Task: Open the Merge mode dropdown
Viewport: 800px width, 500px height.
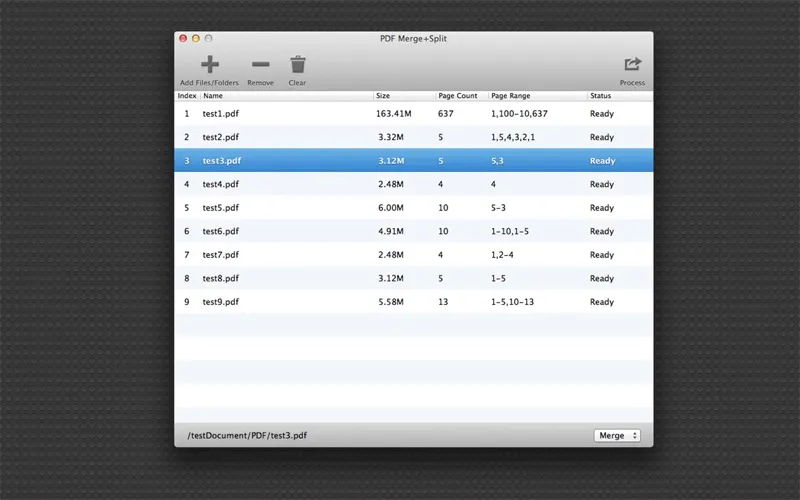Action: [617, 435]
